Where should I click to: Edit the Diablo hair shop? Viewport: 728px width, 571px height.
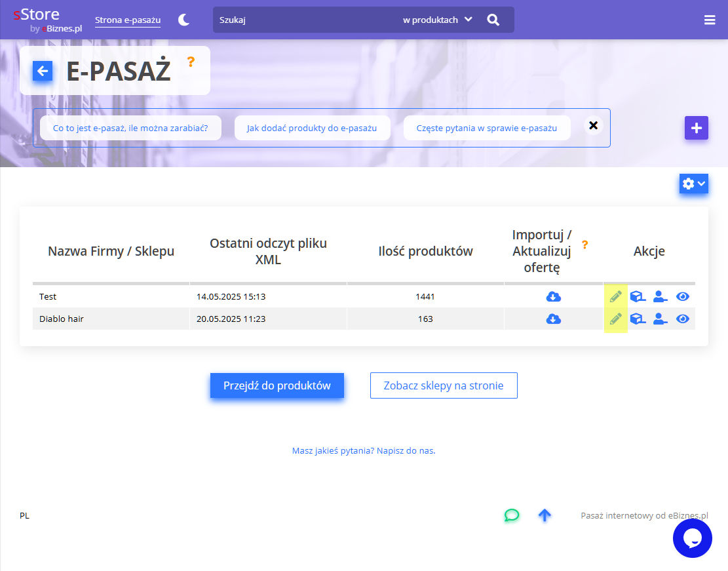(x=616, y=319)
